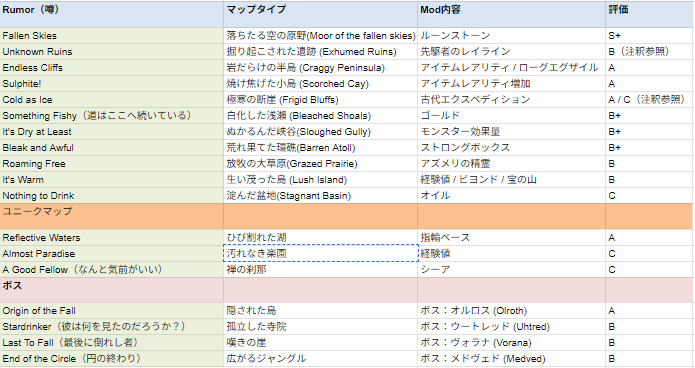Select the 'Rumor（噂）' header cell

click(x=112, y=14)
